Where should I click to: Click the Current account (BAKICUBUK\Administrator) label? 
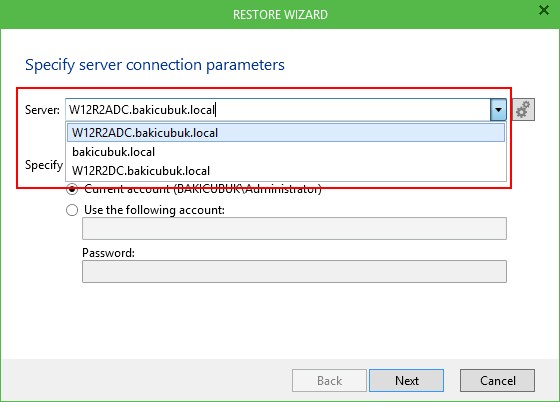(x=203, y=189)
